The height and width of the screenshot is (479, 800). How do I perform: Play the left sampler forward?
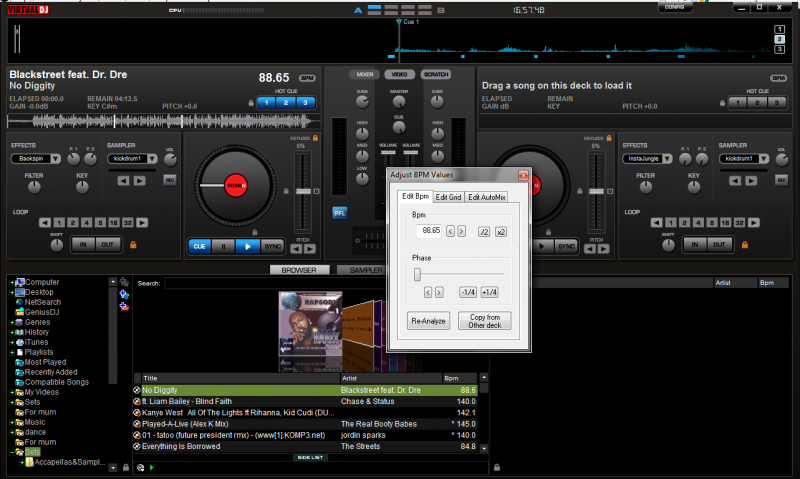coord(139,181)
